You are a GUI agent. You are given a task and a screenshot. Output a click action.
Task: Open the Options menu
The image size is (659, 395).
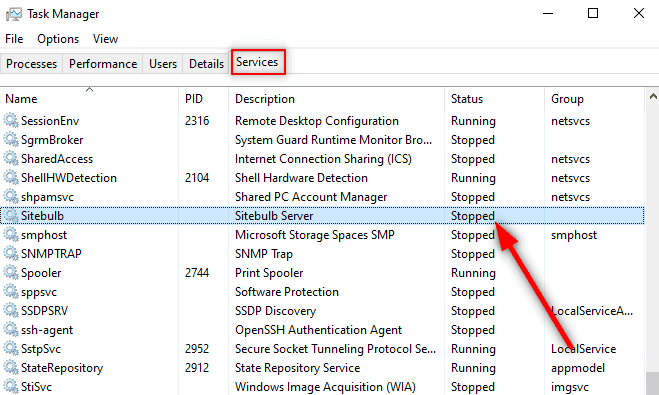(x=58, y=39)
